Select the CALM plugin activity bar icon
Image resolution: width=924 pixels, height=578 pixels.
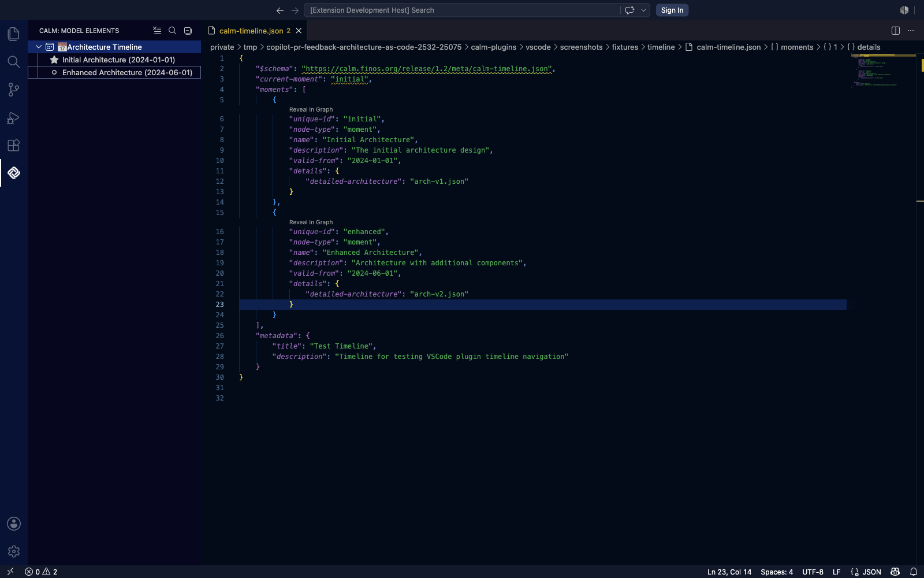[x=14, y=173]
